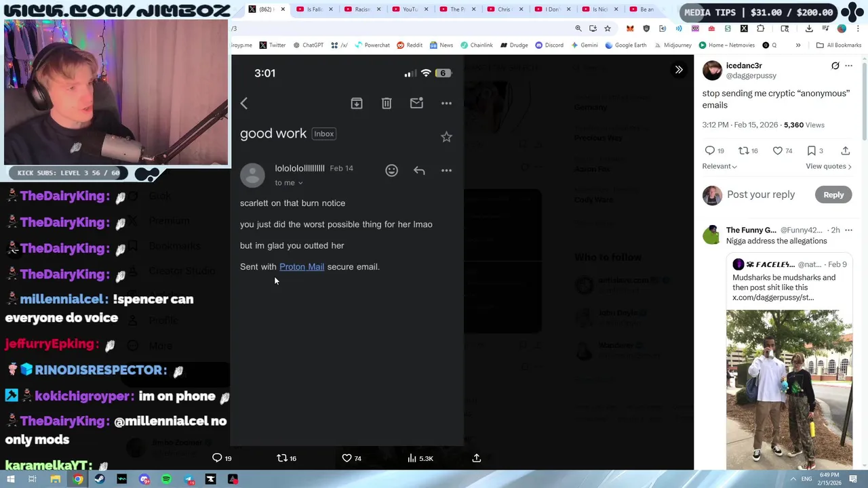The height and width of the screenshot is (488, 868).
Task: Open the quoted photo in the reply
Action: pos(789,390)
